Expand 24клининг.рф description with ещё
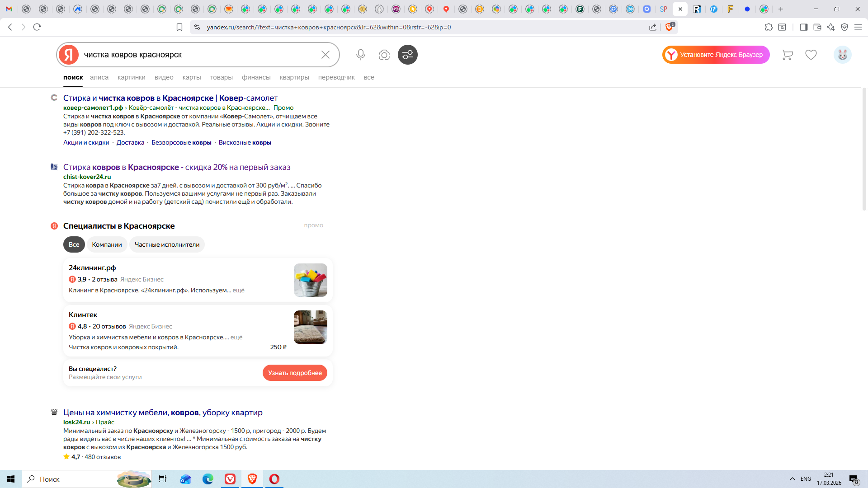868x488 pixels. point(238,290)
